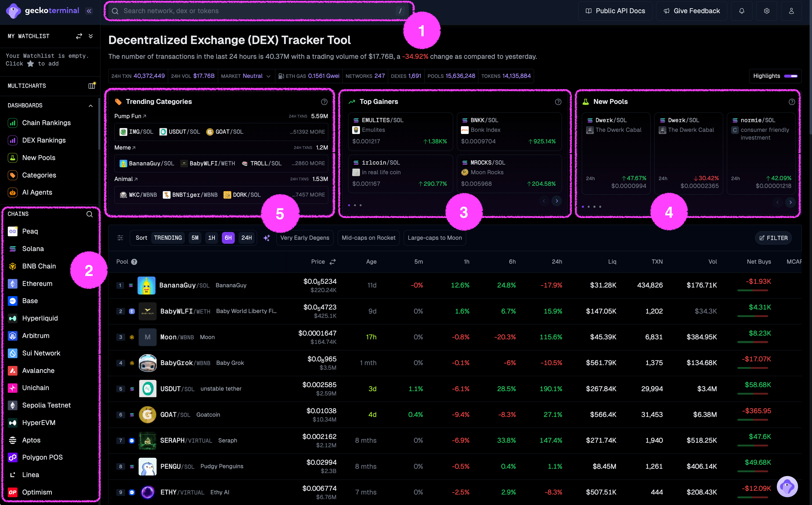
Task: Select the Unichain network
Action: pos(28,388)
